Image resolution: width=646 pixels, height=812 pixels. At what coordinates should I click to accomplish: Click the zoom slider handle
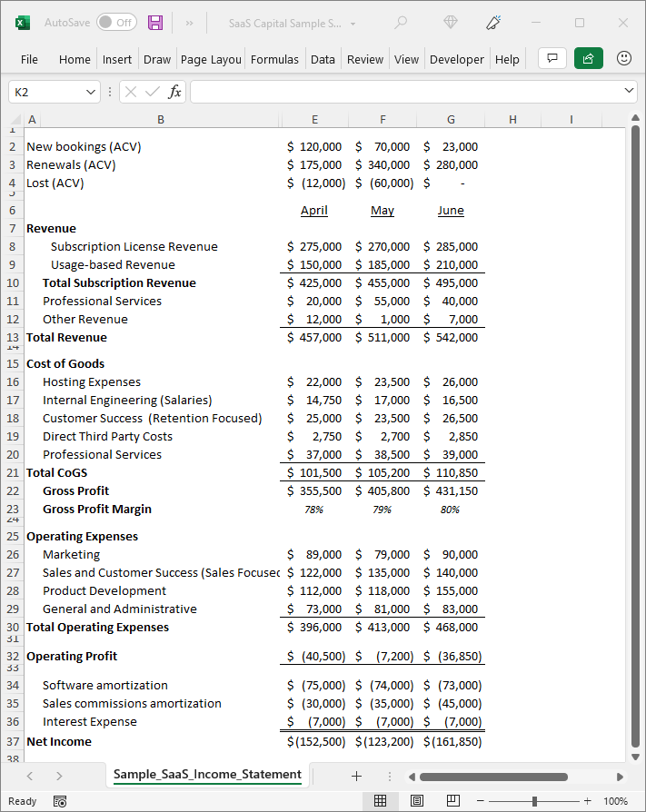[x=534, y=800]
